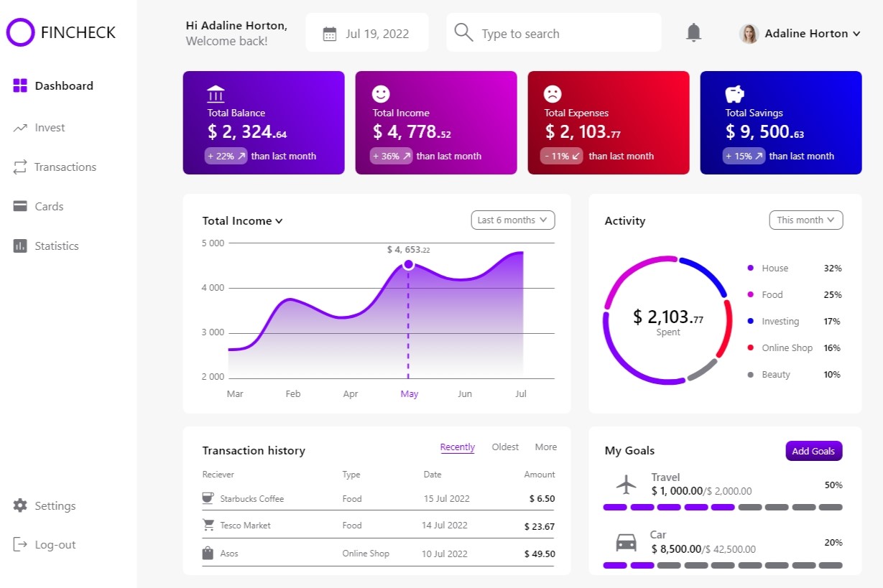Click the Cards icon in sidebar
883x588 pixels.
pos(20,207)
